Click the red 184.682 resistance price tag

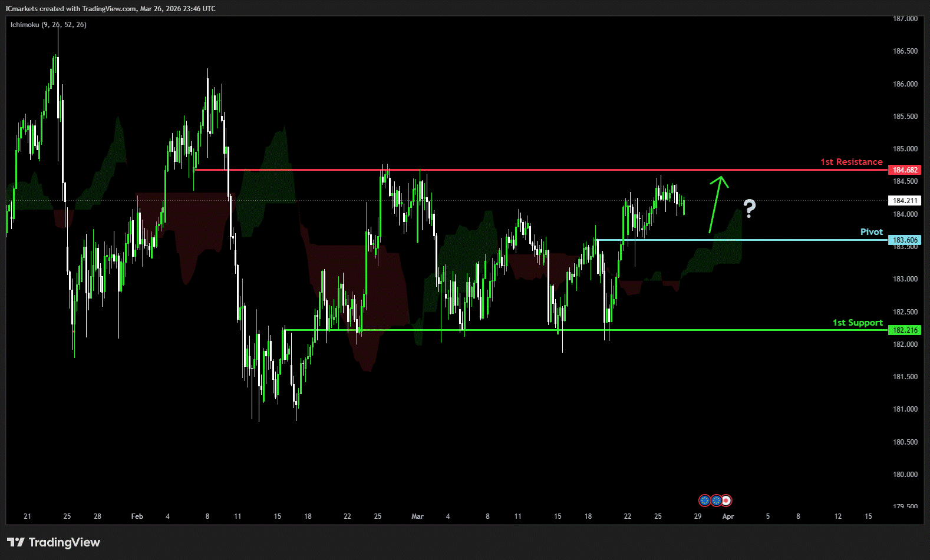point(905,170)
